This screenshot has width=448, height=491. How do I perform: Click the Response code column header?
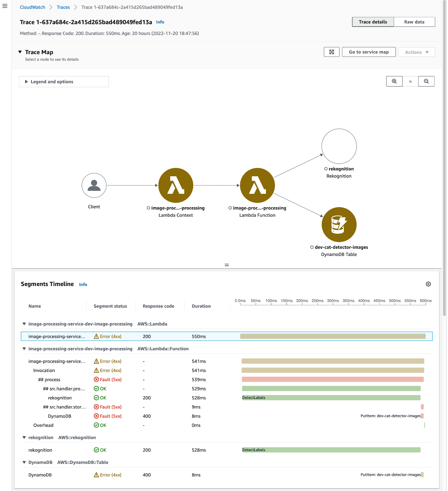pyautogui.click(x=158, y=306)
